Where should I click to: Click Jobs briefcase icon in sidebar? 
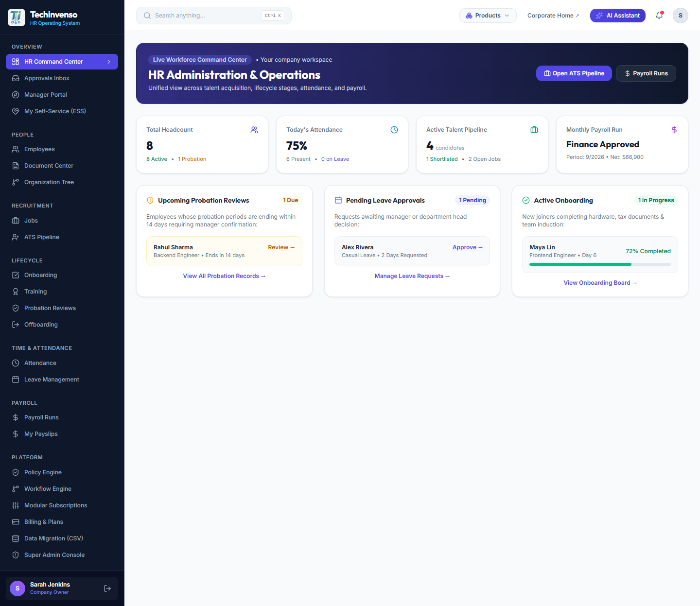point(16,221)
